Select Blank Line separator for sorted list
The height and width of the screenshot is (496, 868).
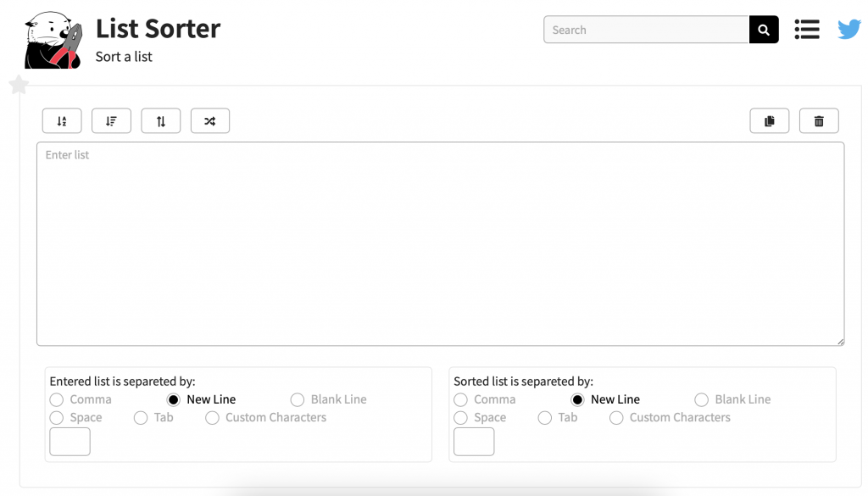(x=702, y=399)
